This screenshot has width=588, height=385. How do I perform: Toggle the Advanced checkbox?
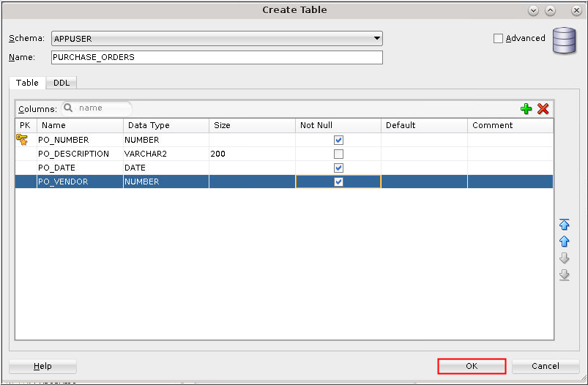coord(498,38)
